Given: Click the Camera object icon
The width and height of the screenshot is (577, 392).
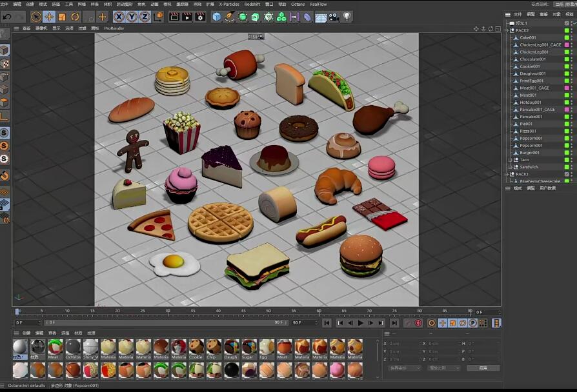Looking at the screenshot, I should pyautogui.click(x=334, y=17).
